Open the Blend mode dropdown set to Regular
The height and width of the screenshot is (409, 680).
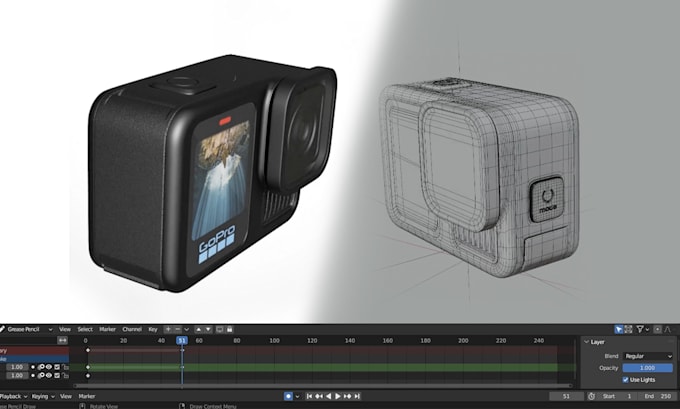click(648, 356)
